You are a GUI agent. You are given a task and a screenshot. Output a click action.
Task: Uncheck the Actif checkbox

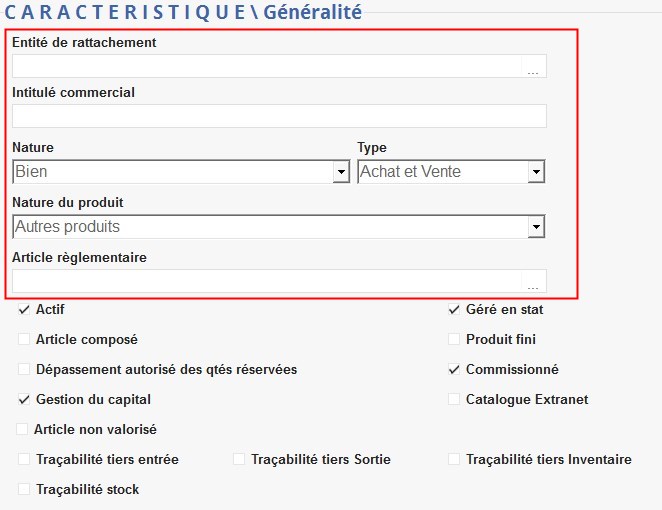[x=25, y=310]
